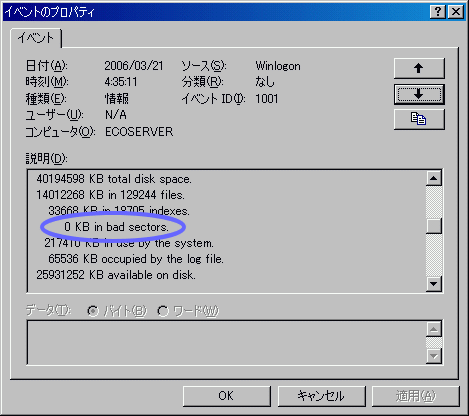Click the OK button

tap(227, 396)
